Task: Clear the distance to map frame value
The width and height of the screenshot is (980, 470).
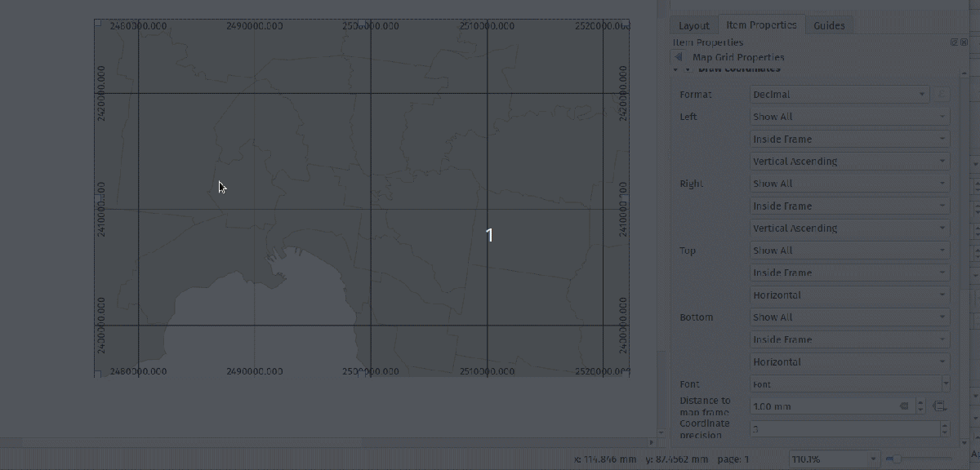Action: click(905, 406)
